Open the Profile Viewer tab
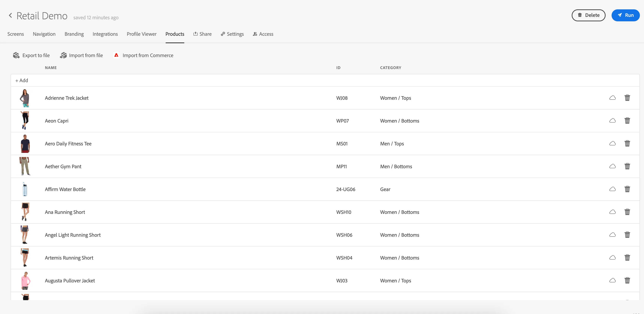 (141, 34)
